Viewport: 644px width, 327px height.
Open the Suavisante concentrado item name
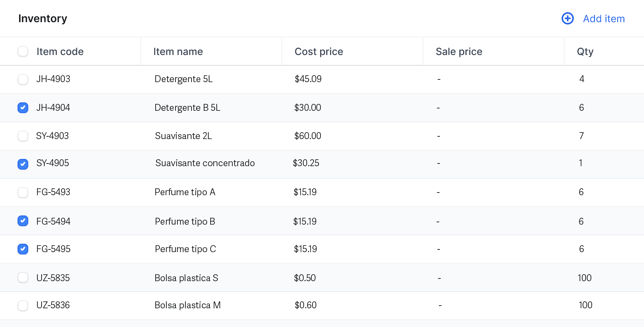205,163
